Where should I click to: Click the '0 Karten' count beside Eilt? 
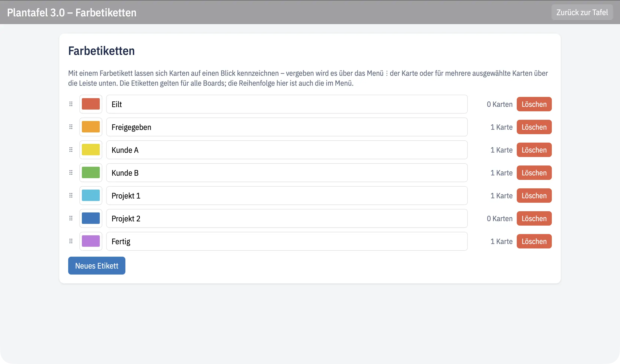point(500,104)
